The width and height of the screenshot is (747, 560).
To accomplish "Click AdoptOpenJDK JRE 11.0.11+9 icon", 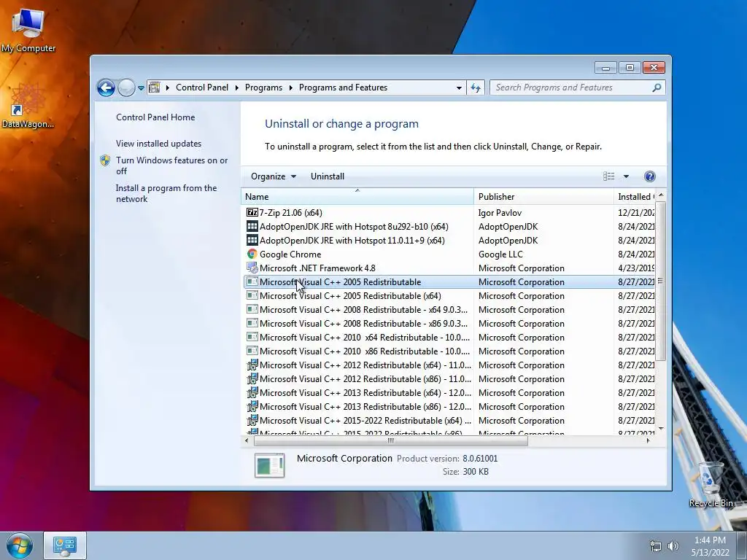I will [x=252, y=240].
